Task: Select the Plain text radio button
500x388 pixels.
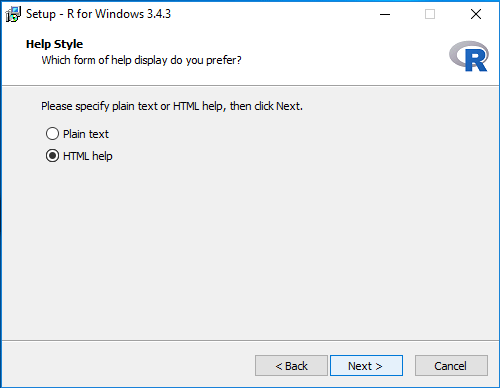Action: click(x=52, y=134)
